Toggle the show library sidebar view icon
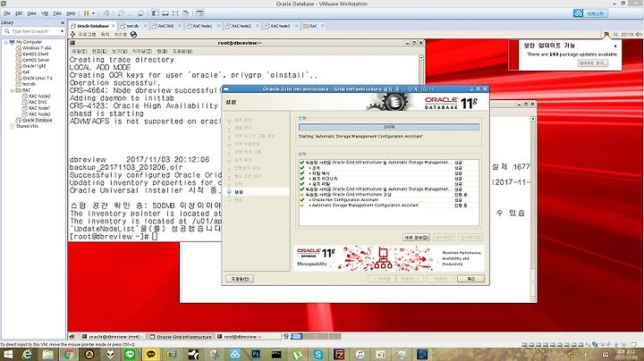Screen dimensions: 644x361 coord(156,13)
